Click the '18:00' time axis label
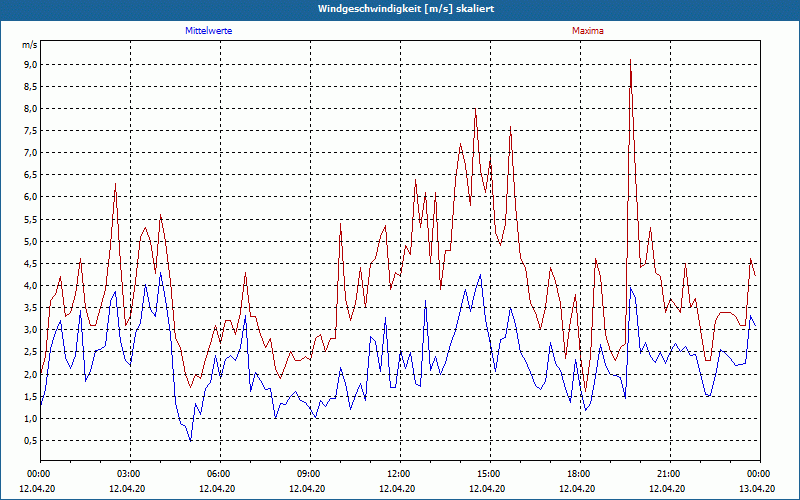800x500 pixels. [579, 474]
